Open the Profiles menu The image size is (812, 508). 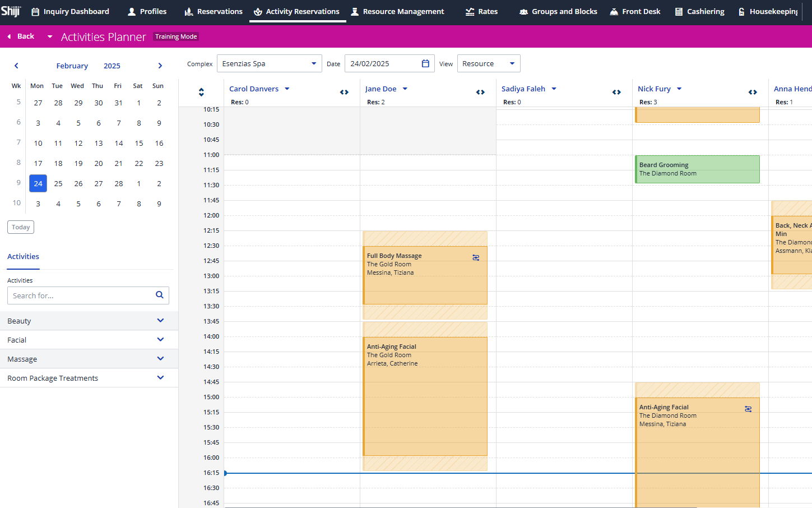(147, 11)
